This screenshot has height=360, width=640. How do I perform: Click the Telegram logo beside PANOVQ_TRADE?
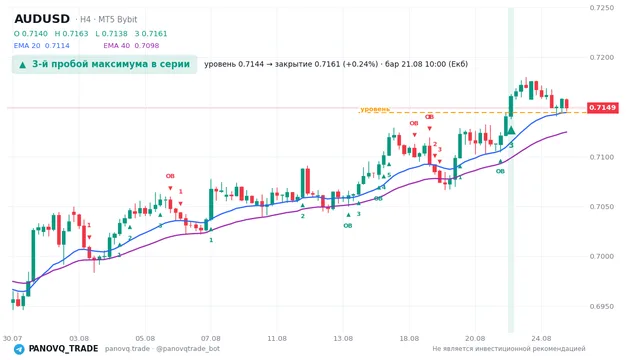click(19, 349)
